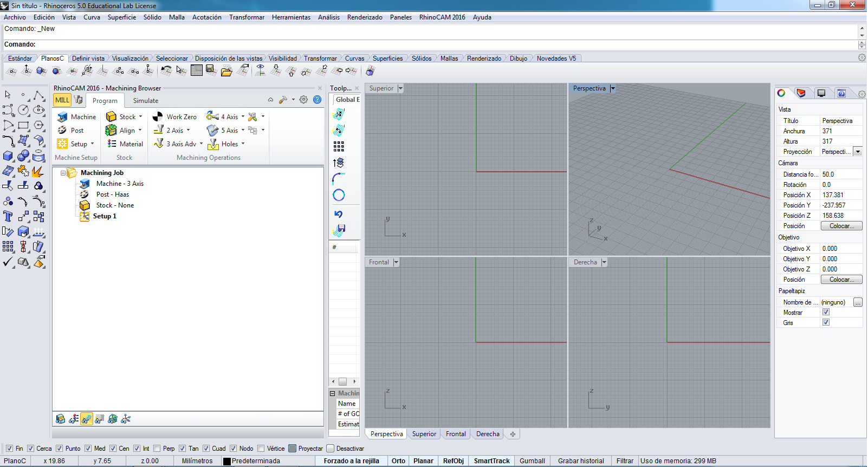Select the Stock box icon
Viewport: 868px width, 467px height.
coord(112,116)
